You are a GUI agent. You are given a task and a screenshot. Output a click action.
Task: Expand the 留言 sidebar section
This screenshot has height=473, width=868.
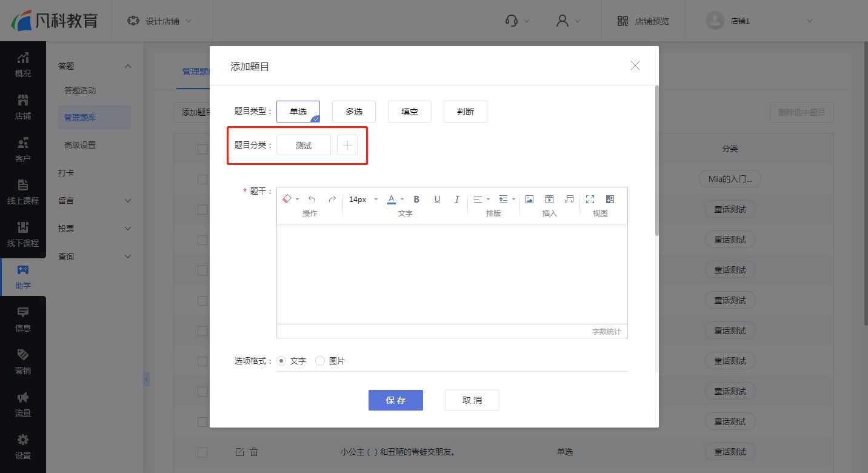tap(95, 201)
